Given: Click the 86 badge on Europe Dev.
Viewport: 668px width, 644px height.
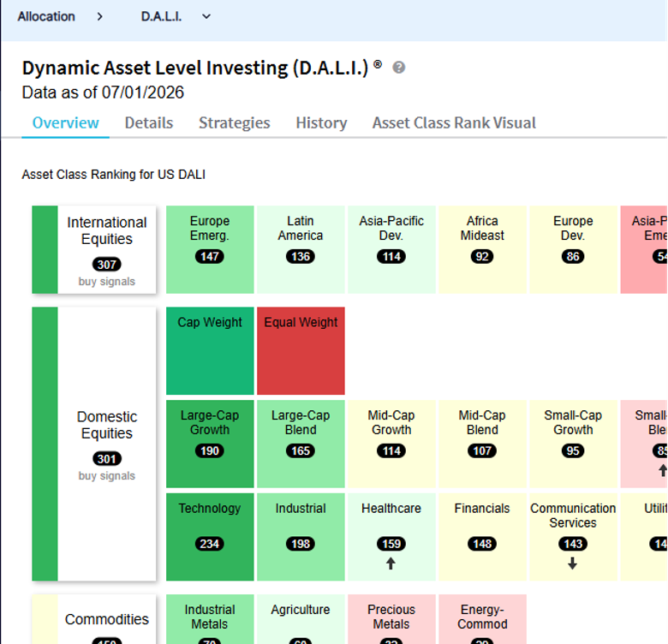Looking at the screenshot, I should [573, 256].
